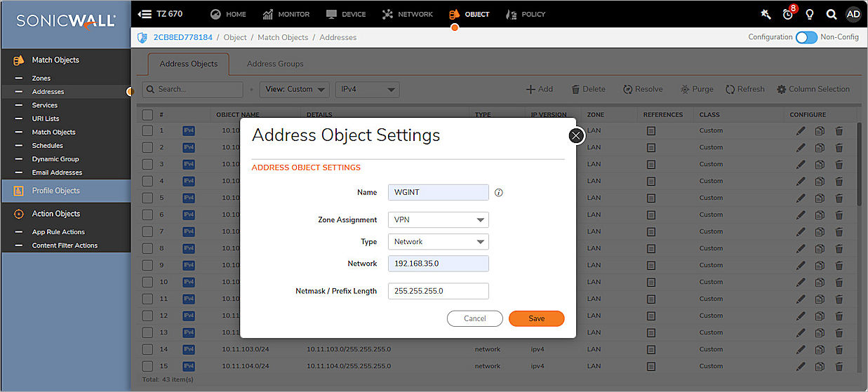868x392 pixels.
Task: Refresh the address objects list
Action: [745, 89]
